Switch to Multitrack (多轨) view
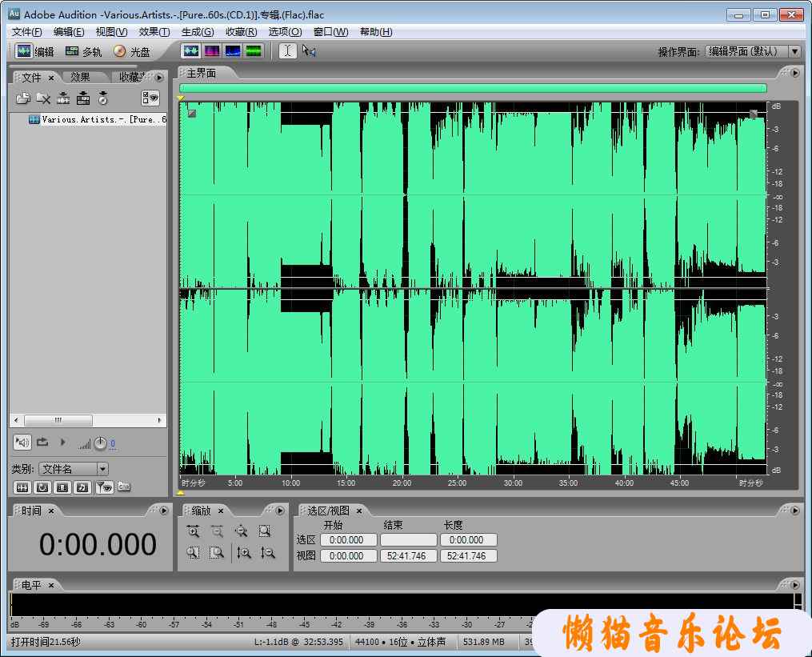Image resolution: width=812 pixels, height=657 pixels. [83, 51]
